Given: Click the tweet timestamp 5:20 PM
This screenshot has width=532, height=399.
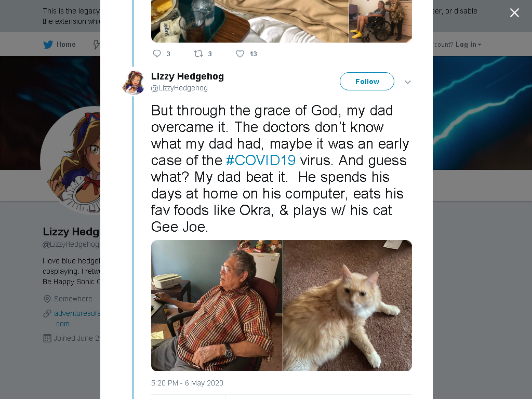Looking at the screenshot, I should click(x=187, y=383).
